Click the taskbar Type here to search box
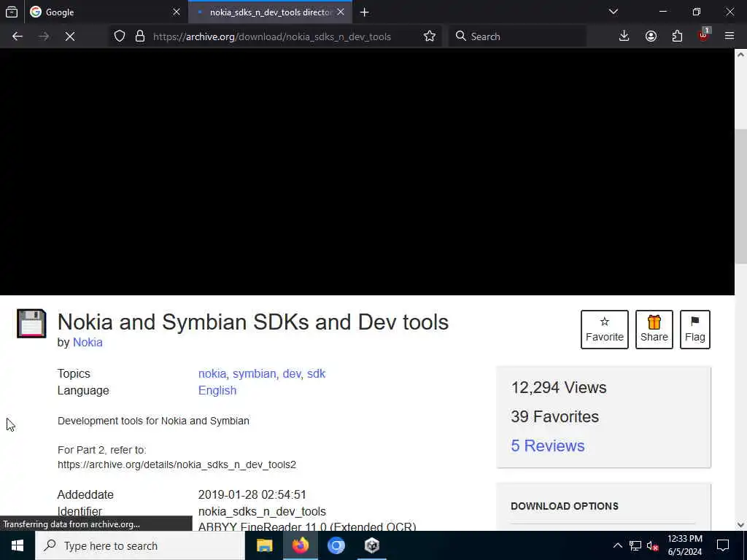 (x=140, y=545)
